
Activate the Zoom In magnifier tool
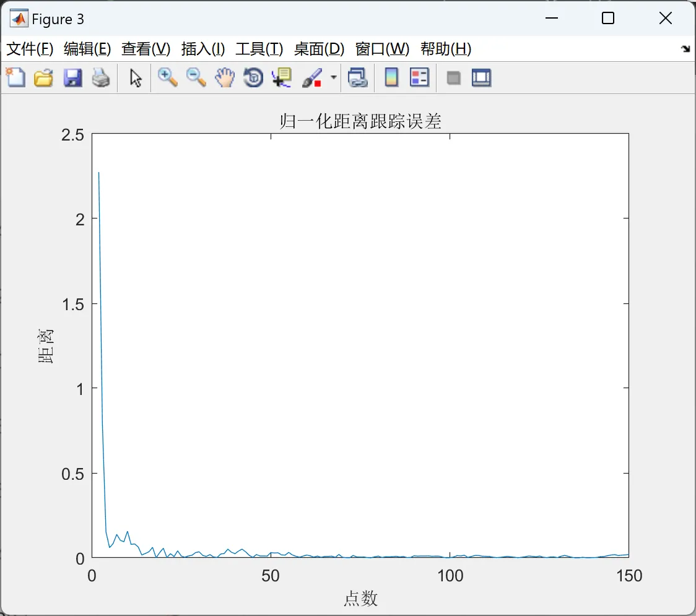point(167,77)
